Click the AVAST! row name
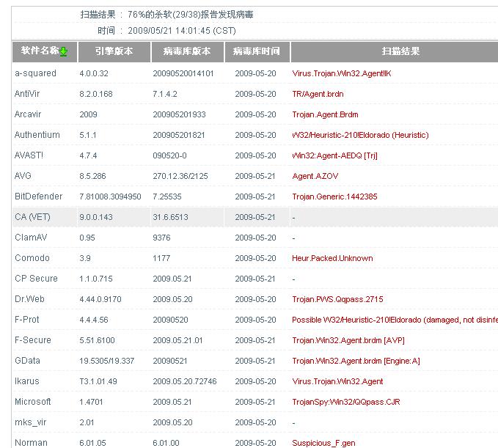This screenshot has height=448, width=498. pyautogui.click(x=29, y=155)
